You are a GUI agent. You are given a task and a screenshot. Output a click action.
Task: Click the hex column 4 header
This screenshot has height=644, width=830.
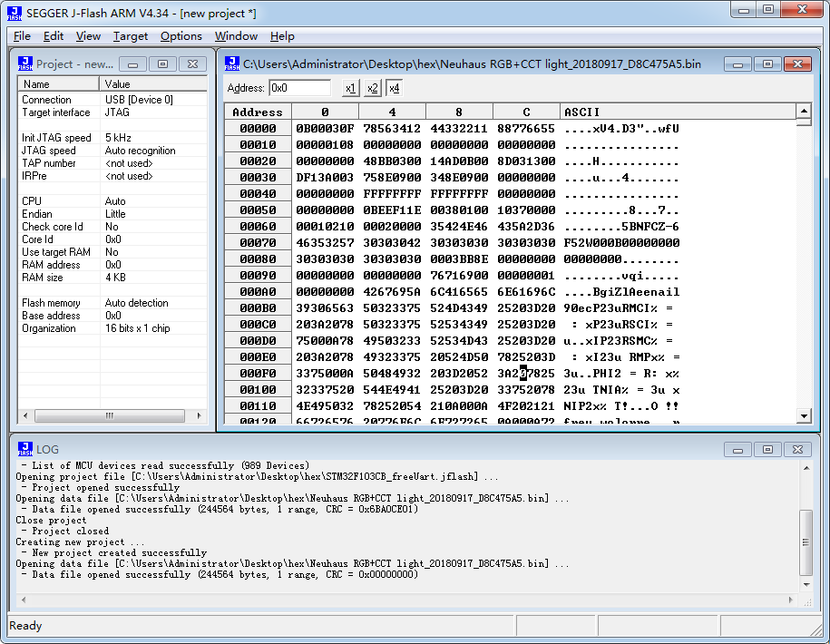pyautogui.click(x=392, y=112)
